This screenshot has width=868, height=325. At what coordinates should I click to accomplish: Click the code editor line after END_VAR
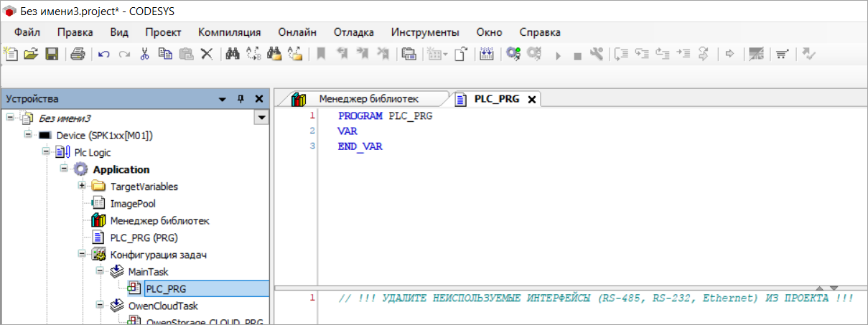click(x=503, y=162)
